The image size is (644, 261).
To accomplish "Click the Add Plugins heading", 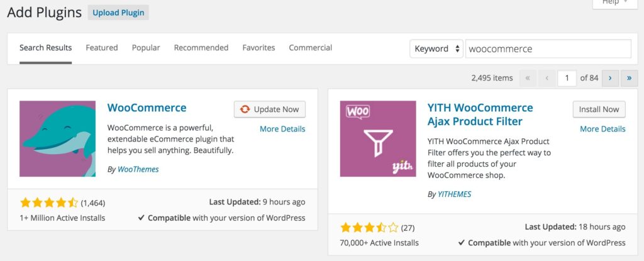I will (45, 13).
